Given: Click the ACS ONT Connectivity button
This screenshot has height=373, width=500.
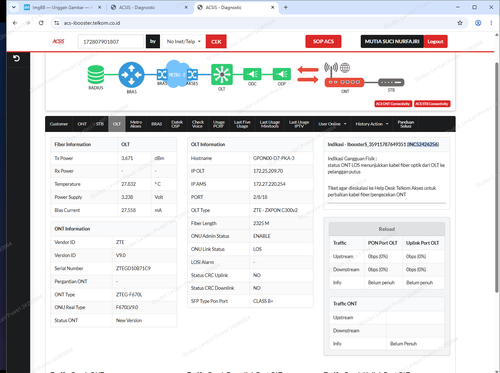Looking at the screenshot, I should point(393,104).
